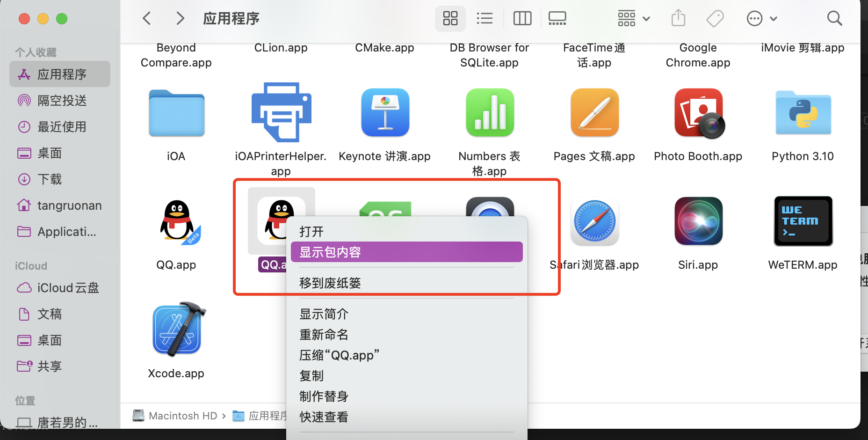Click the Photo Booth.app name label

pos(698,156)
